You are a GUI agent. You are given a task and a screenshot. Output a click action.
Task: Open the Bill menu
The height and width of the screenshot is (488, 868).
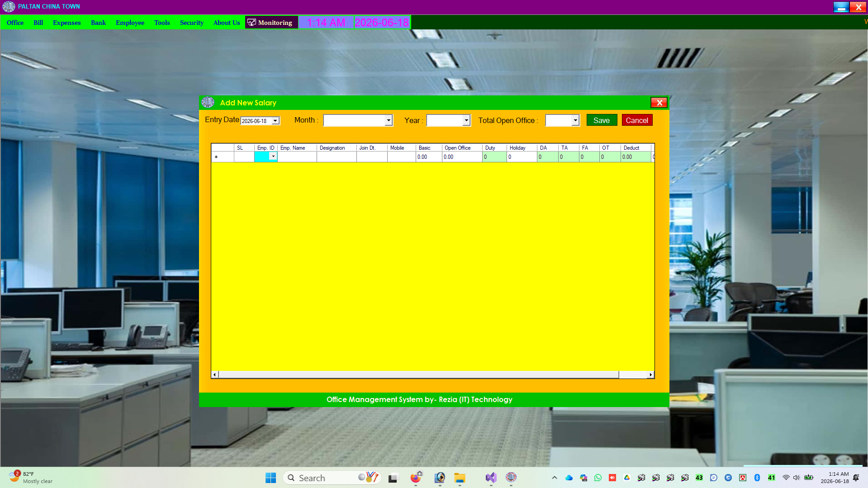(x=38, y=23)
